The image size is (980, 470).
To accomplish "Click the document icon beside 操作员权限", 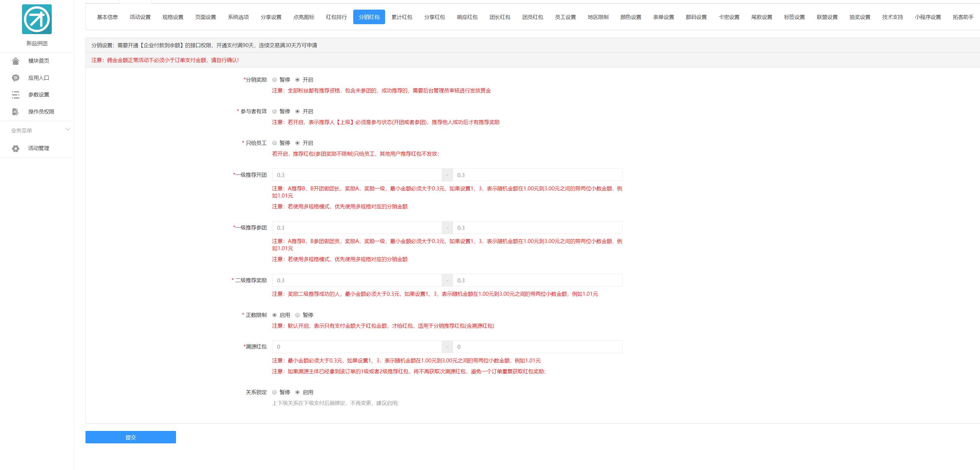I will (15, 112).
